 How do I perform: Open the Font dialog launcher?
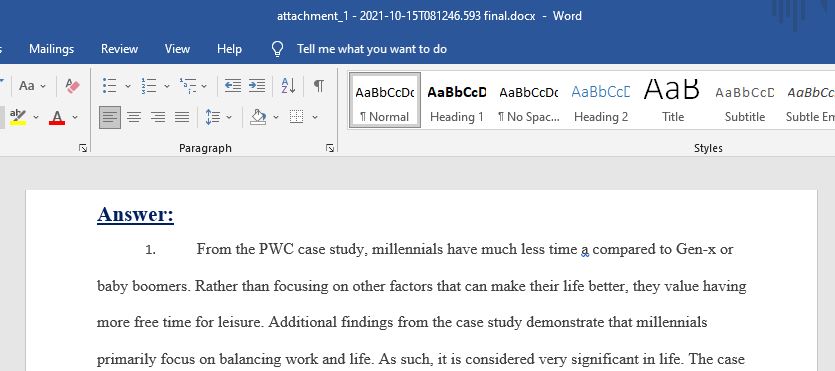coord(83,149)
